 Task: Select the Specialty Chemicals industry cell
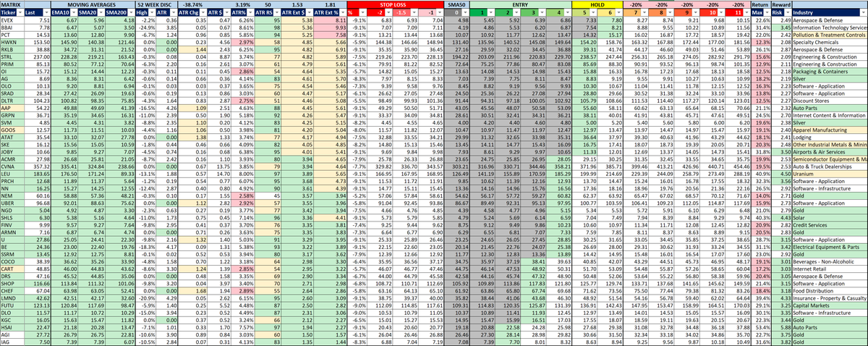click(x=830, y=43)
